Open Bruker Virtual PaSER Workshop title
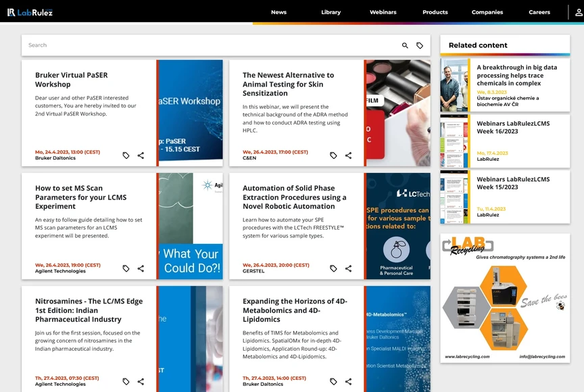The width and height of the screenshot is (584, 392). [x=72, y=80]
